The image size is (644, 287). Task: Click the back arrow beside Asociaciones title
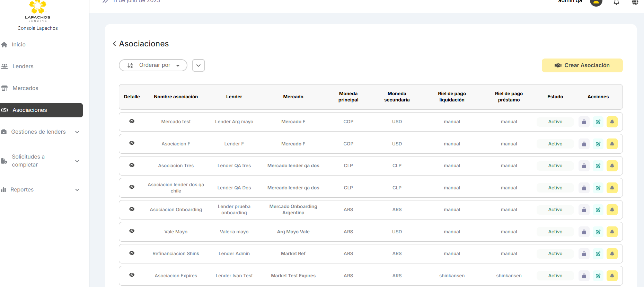coord(114,44)
